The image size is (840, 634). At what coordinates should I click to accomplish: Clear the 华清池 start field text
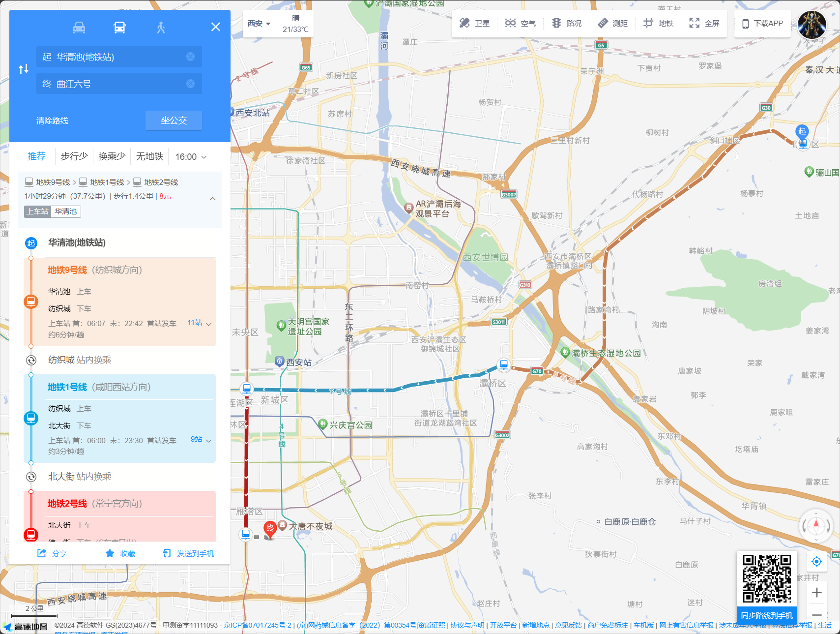[x=190, y=57]
